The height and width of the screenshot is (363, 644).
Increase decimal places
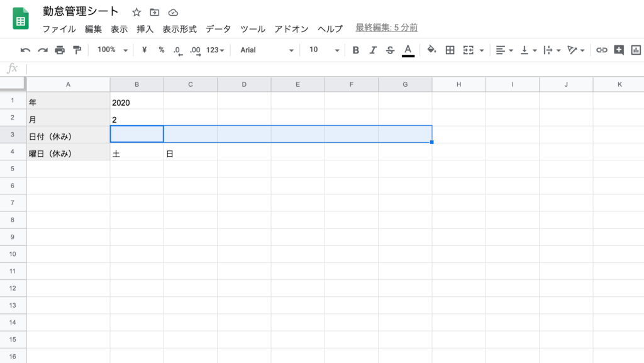tap(195, 50)
